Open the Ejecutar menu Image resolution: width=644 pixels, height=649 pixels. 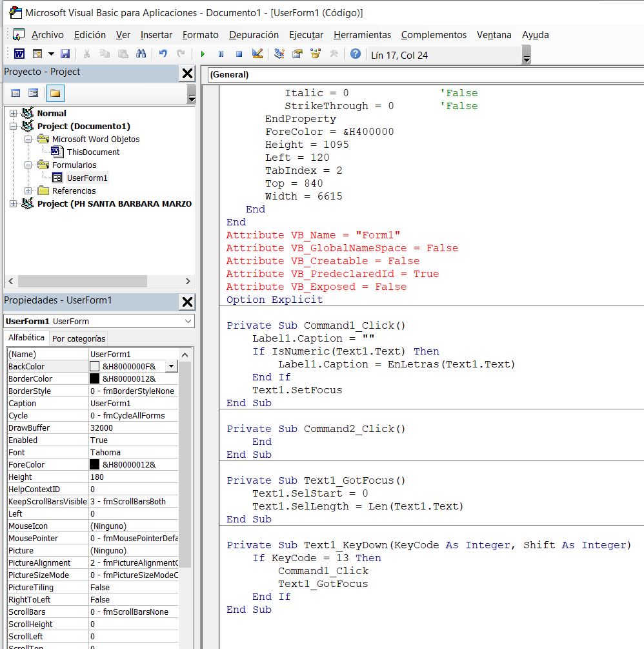point(306,35)
